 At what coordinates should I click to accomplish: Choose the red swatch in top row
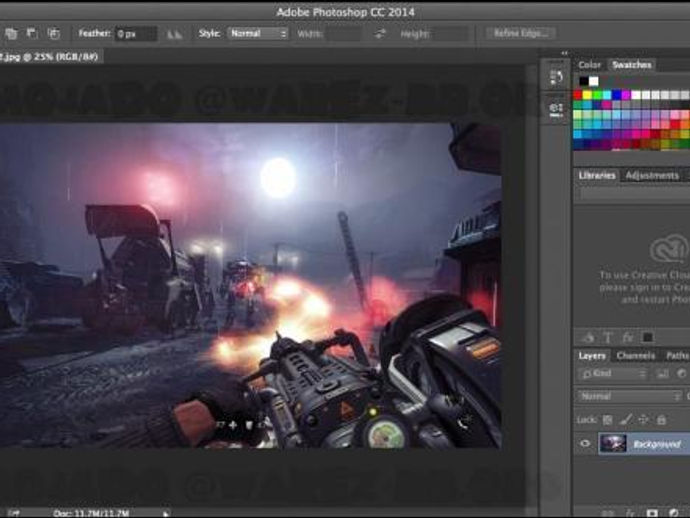(578, 95)
